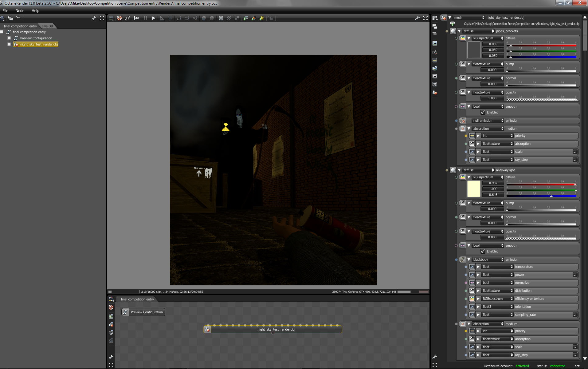Toggle Enabled checkbox under alleywaylight smooth
The image size is (588, 369).
483,252
